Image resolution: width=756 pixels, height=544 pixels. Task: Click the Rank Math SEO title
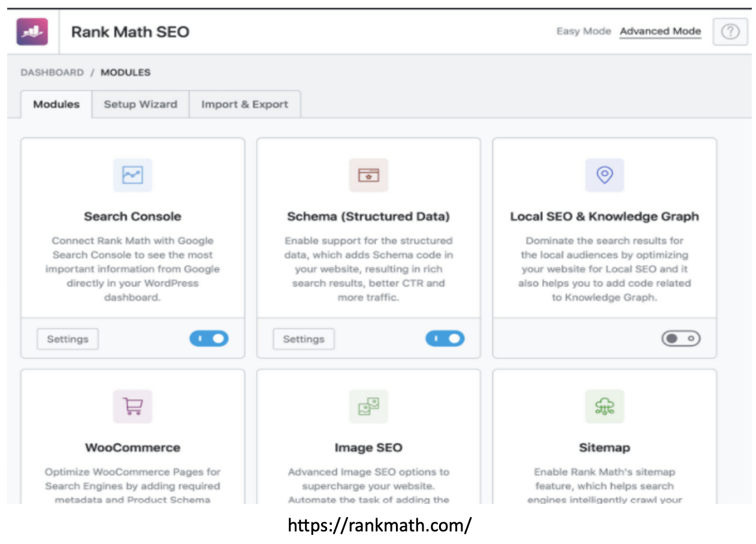pos(130,32)
